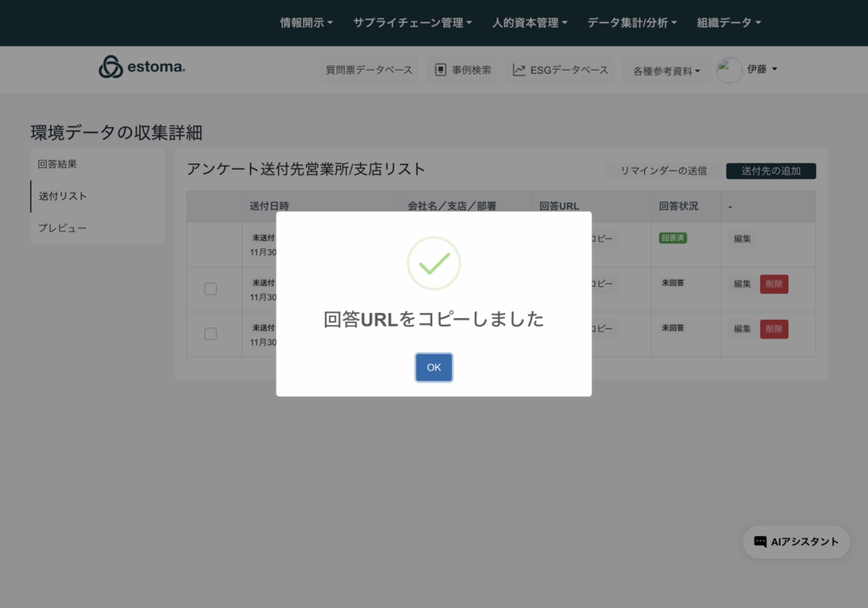Click the estoma logo icon

(111, 68)
